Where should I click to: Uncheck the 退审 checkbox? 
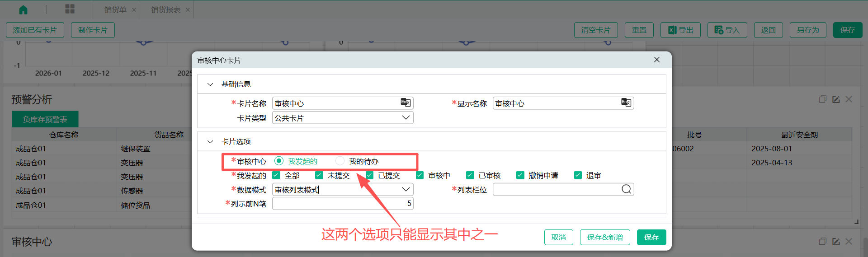click(x=578, y=175)
